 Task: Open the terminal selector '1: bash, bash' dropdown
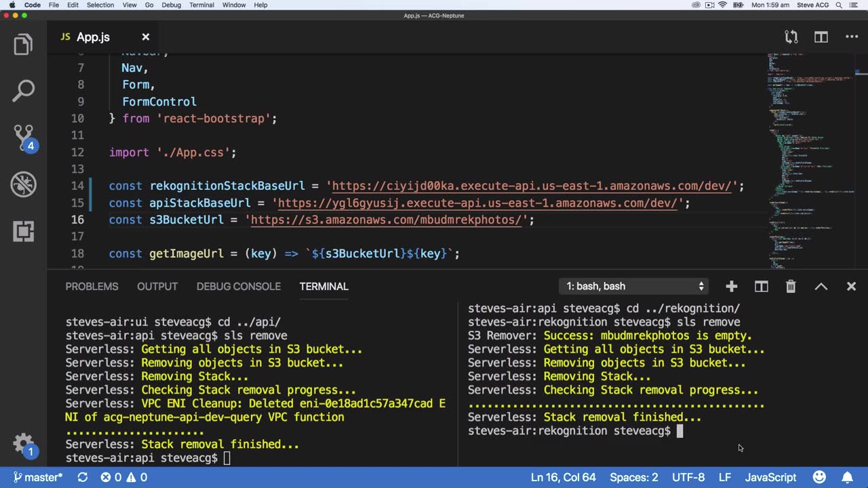[x=634, y=287]
